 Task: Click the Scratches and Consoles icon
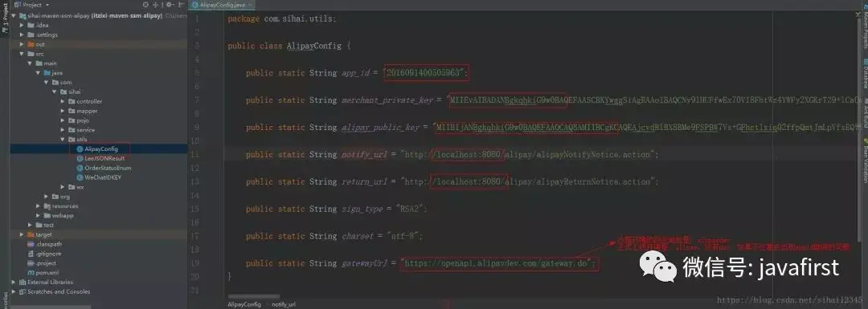[23, 291]
